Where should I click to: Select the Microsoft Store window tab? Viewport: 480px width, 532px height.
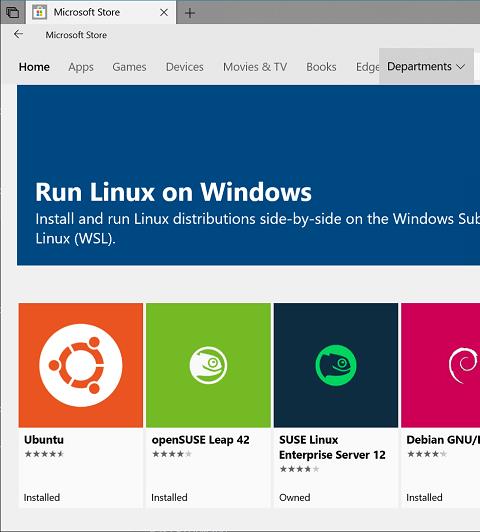[x=101, y=12]
